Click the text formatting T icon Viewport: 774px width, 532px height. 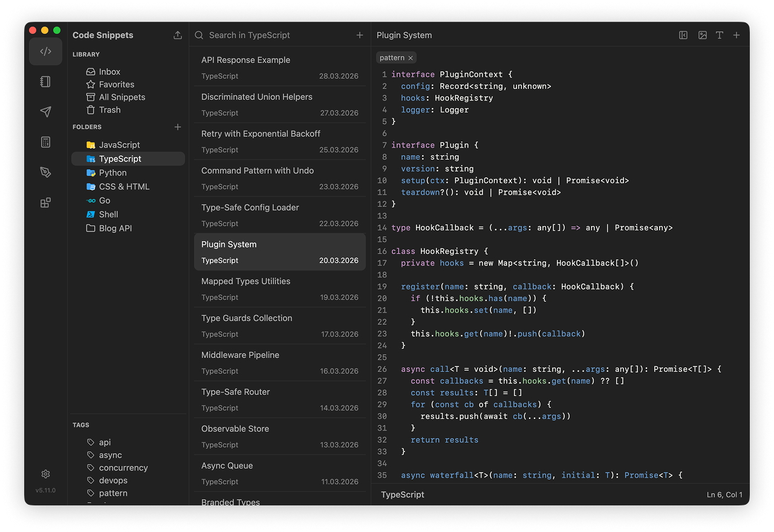(720, 35)
